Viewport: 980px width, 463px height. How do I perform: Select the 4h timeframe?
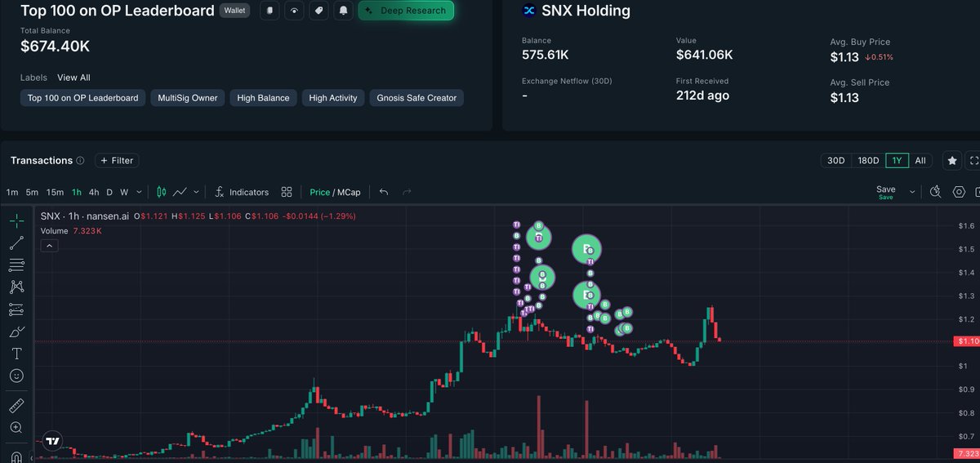94,192
